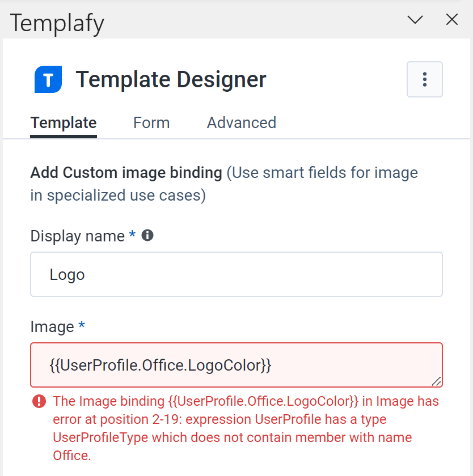Select the Template tab

pos(63,122)
